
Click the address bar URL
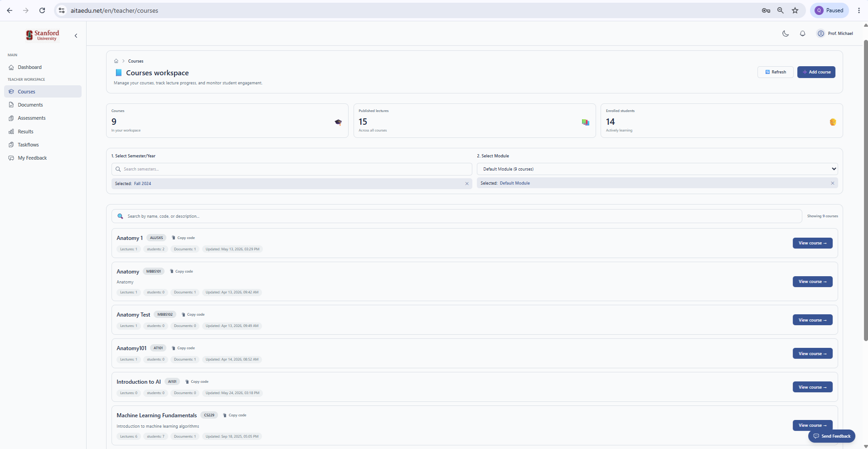click(x=114, y=10)
